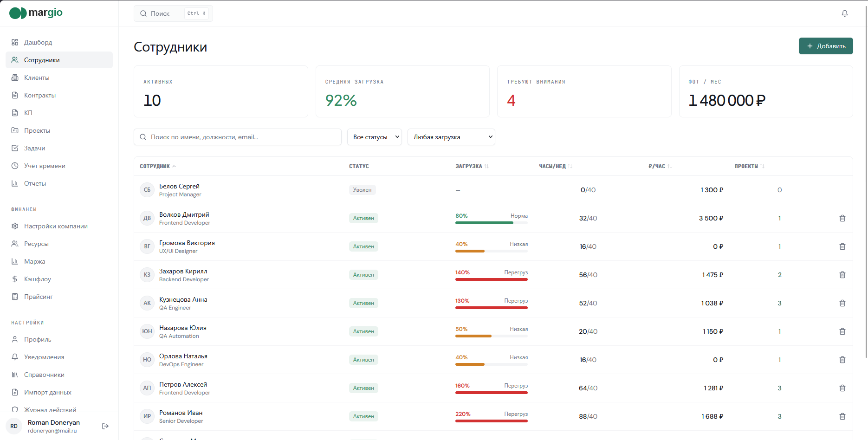Open the Все статусы dropdown

pos(375,137)
